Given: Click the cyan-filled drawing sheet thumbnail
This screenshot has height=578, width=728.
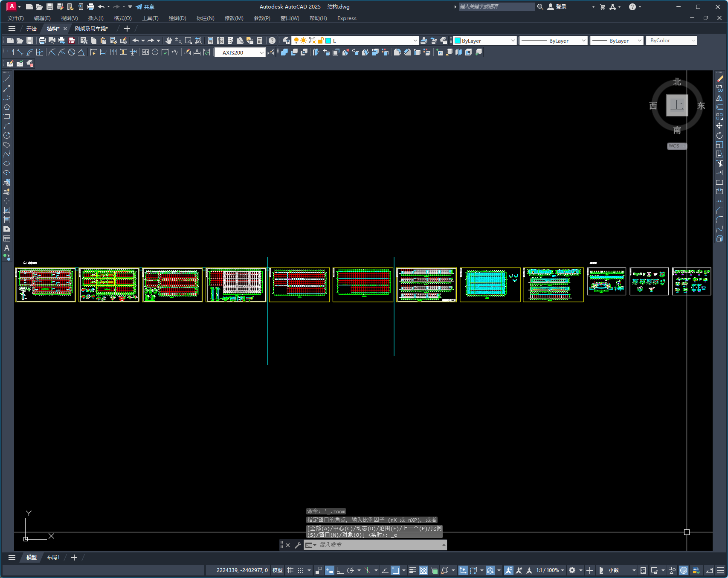Looking at the screenshot, I should (x=490, y=285).
